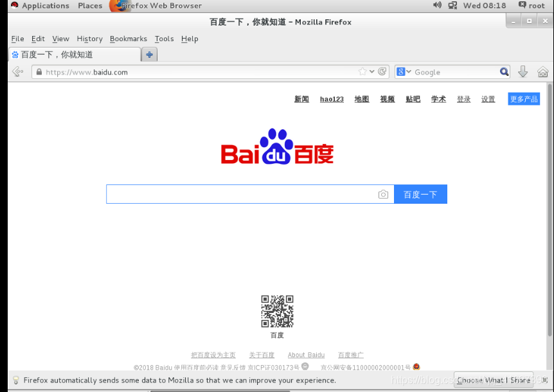Open the History menu

click(89, 39)
